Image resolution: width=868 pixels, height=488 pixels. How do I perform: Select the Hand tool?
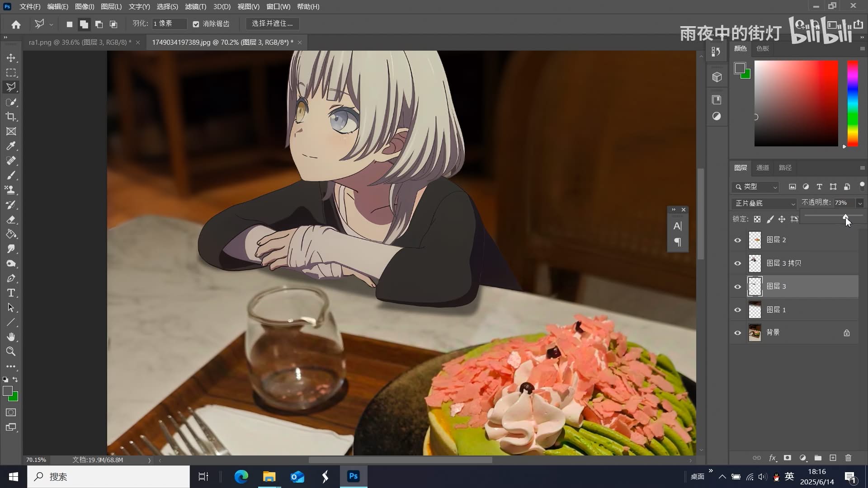point(11,337)
